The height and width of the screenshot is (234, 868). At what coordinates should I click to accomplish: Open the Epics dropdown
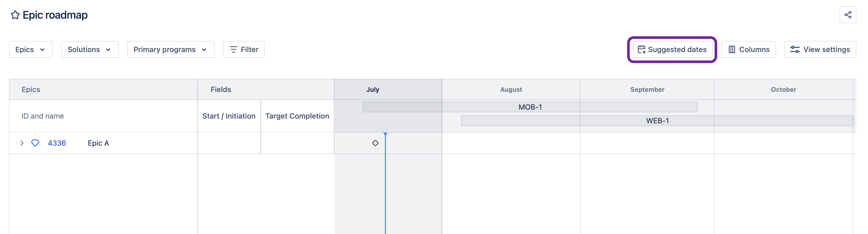(31, 50)
